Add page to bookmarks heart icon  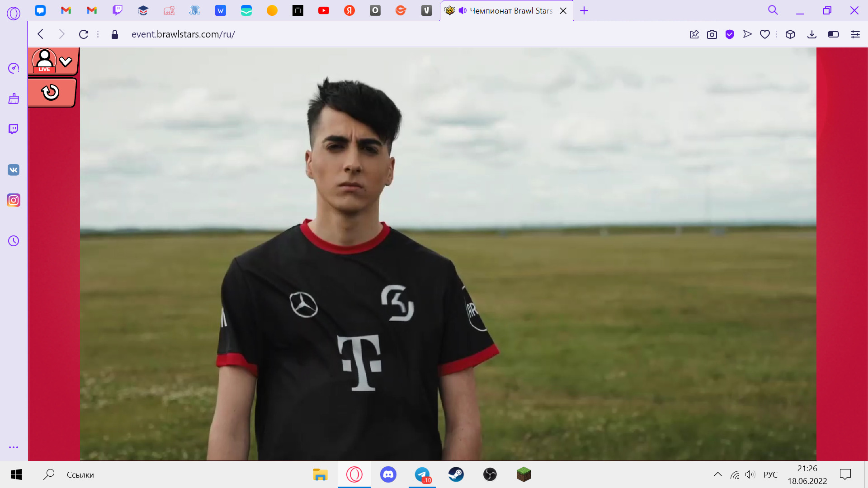765,34
